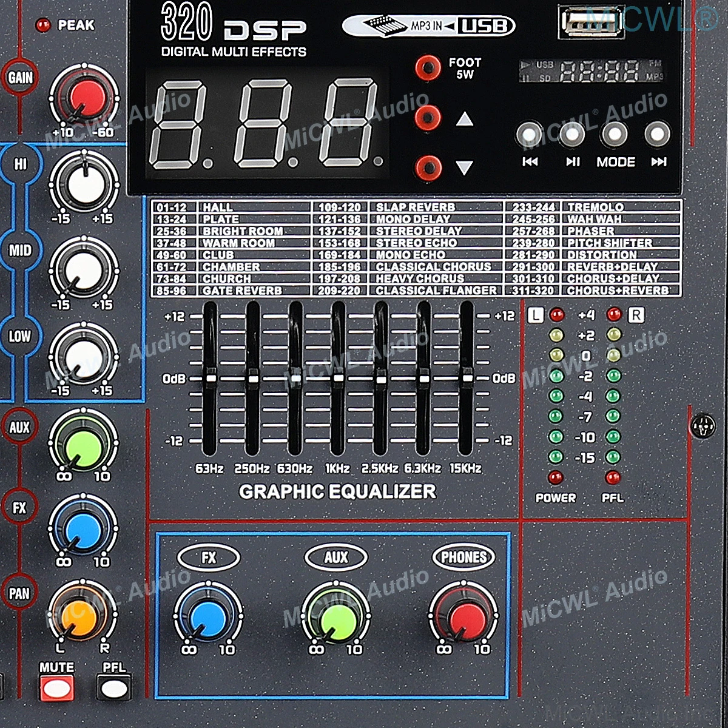This screenshot has width=728, height=728.
Task: Click the MP3 next track button
Action: (x=658, y=134)
